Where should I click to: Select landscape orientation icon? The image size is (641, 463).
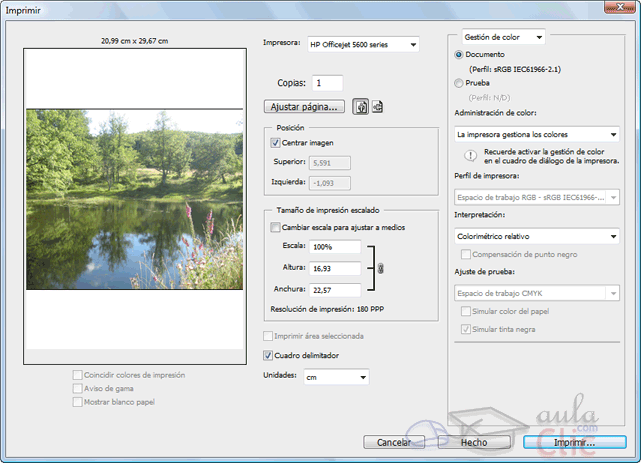tap(377, 107)
